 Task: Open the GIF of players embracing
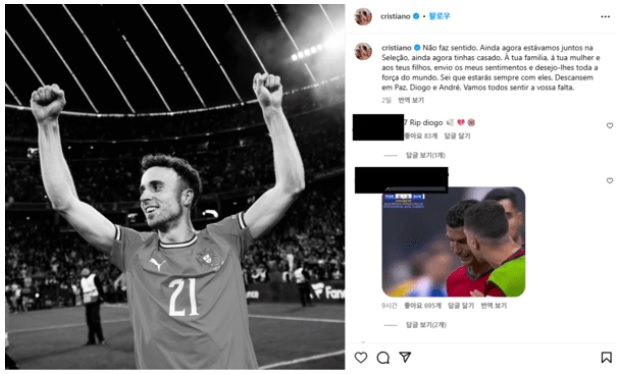[453, 242]
